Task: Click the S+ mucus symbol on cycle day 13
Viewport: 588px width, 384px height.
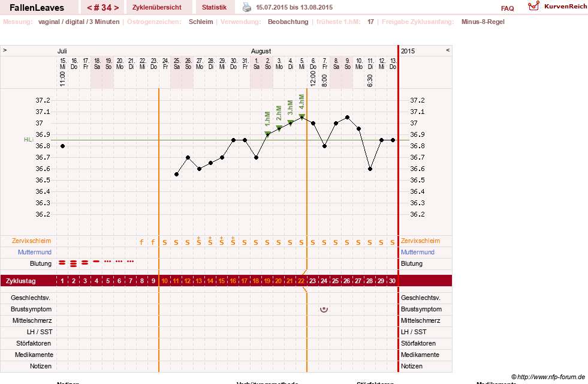Action: pyautogui.click(x=199, y=241)
